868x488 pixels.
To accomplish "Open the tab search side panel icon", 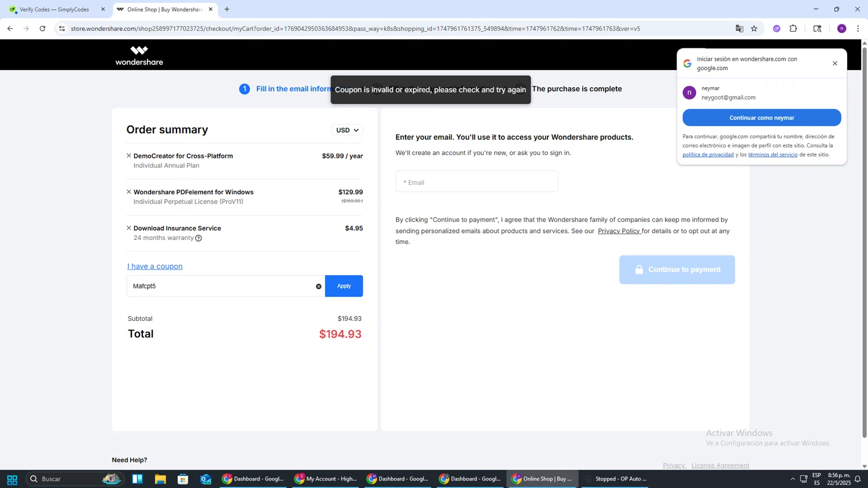I will tap(817, 28).
